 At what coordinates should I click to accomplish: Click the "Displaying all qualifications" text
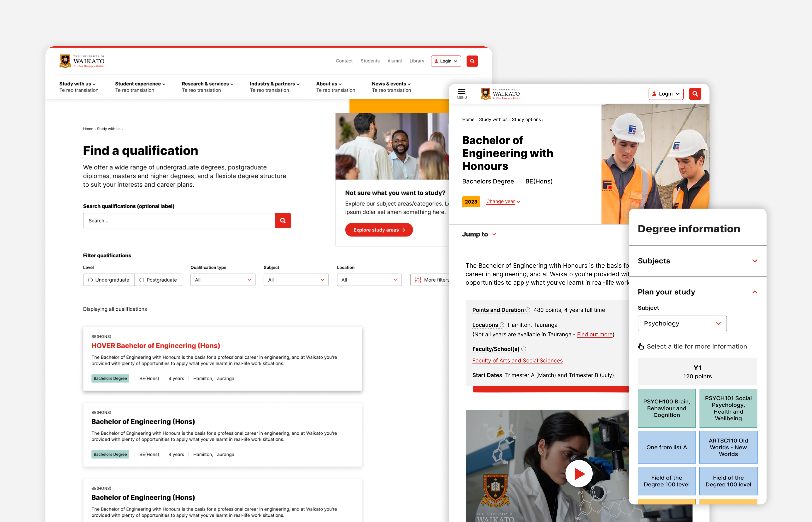(x=115, y=309)
